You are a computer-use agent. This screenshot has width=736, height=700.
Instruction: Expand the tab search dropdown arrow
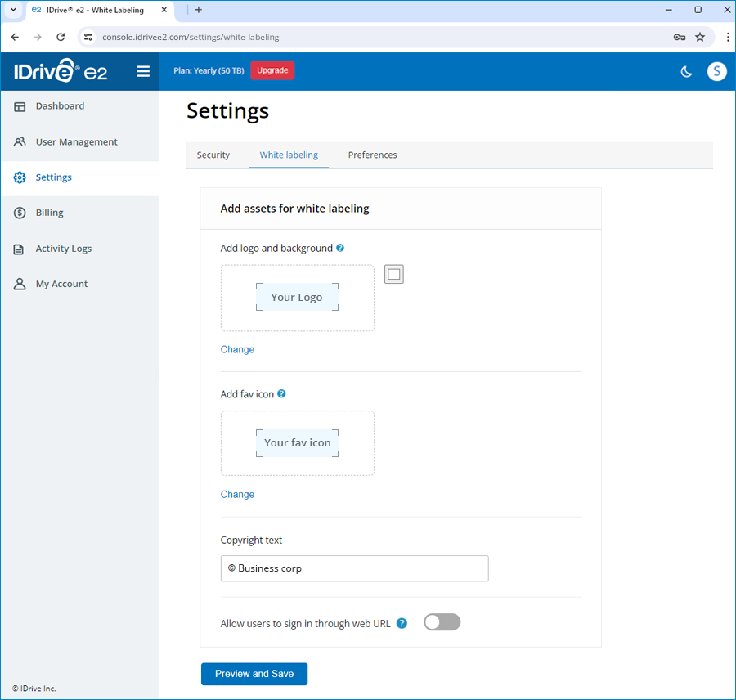point(14,10)
